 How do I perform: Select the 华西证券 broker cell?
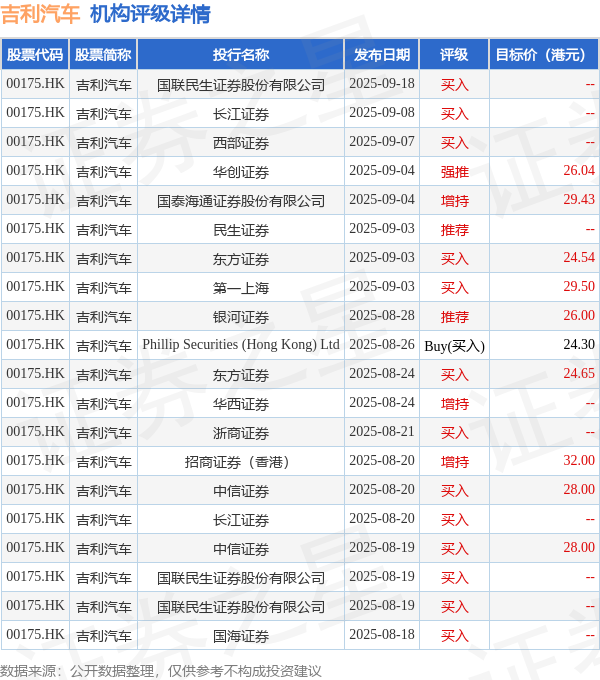[241, 404]
